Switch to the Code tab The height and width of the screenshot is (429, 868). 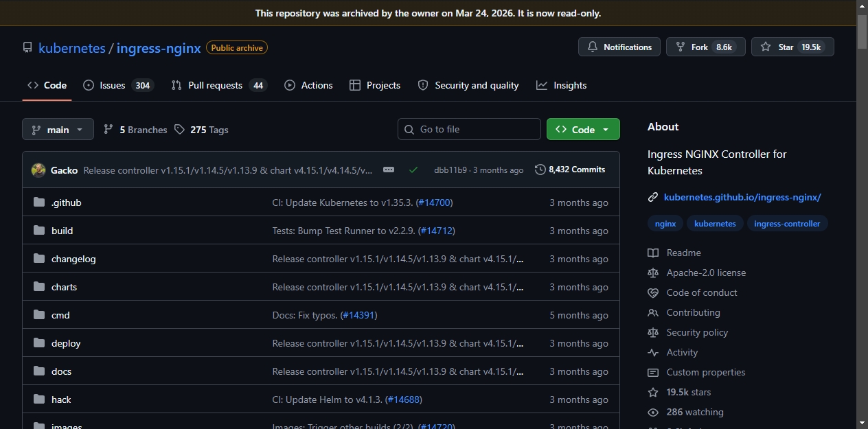[47, 85]
